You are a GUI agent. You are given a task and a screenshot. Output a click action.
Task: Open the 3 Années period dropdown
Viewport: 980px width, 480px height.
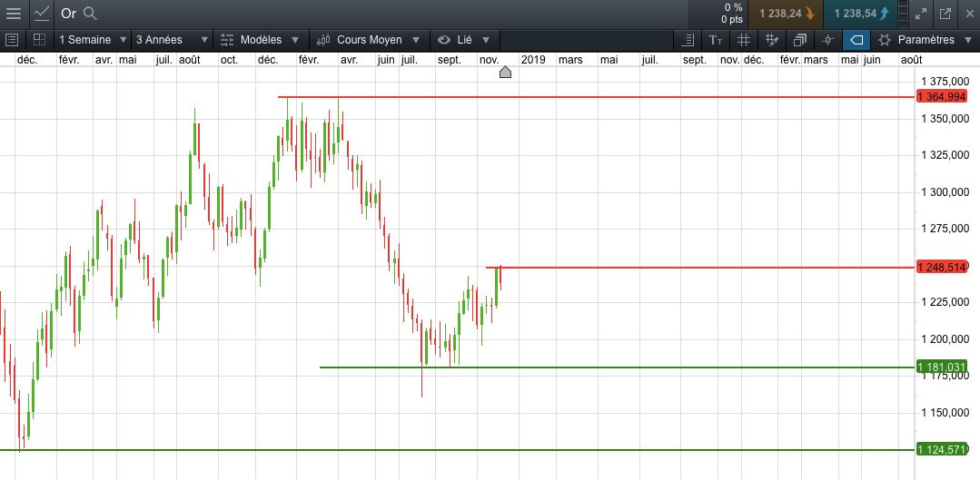pos(173,40)
